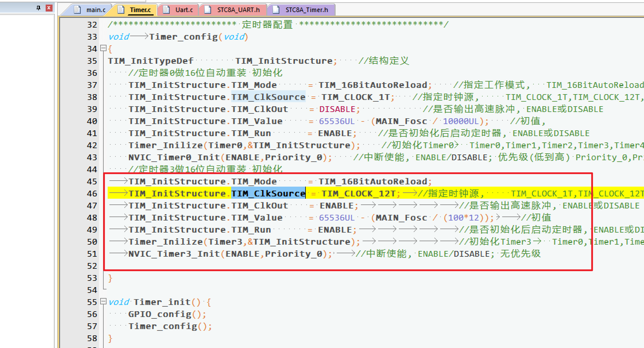
Task: Click line number 46 in gutter
Action: [x=92, y=194]
